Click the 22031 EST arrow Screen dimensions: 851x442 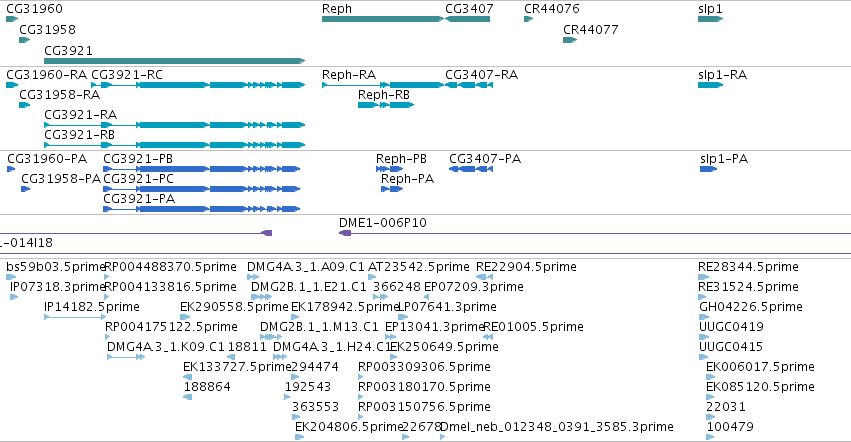[710, 417]
